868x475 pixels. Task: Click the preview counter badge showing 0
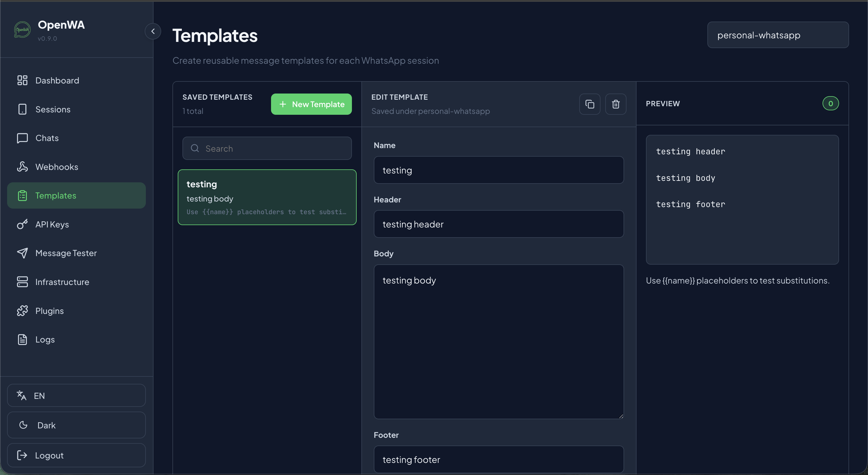pos(830,103)
